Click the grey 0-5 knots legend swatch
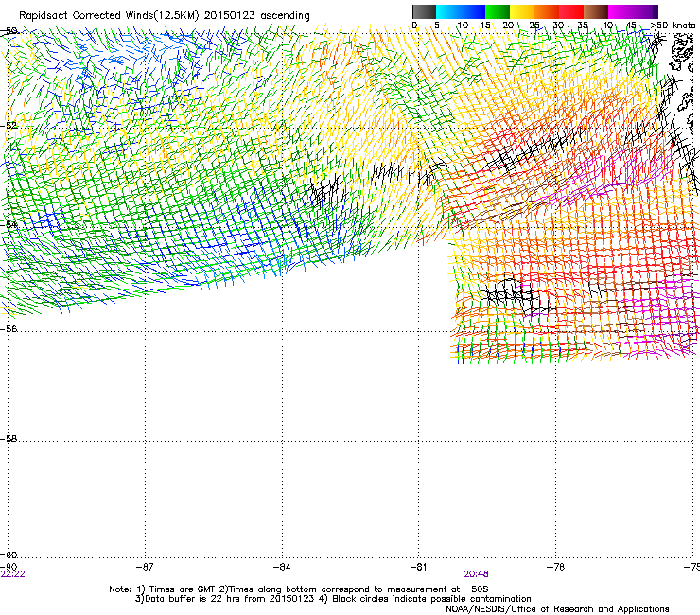 point(424,11)
